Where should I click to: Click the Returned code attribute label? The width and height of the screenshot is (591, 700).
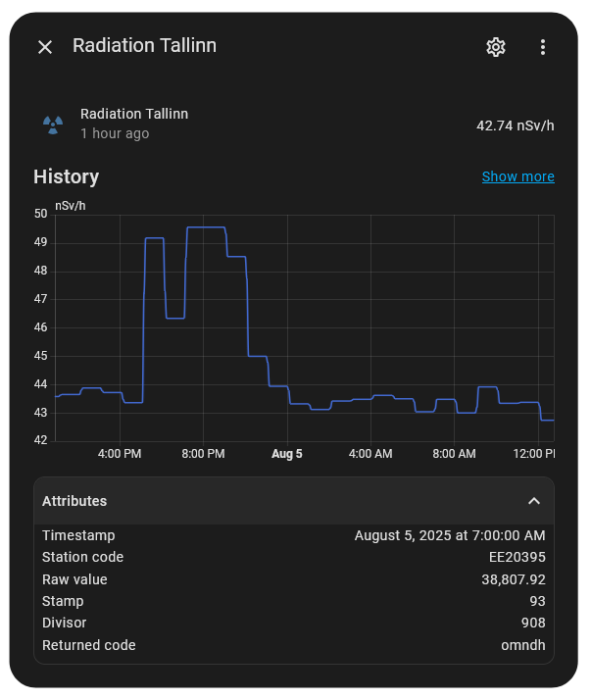coord(89,645)
